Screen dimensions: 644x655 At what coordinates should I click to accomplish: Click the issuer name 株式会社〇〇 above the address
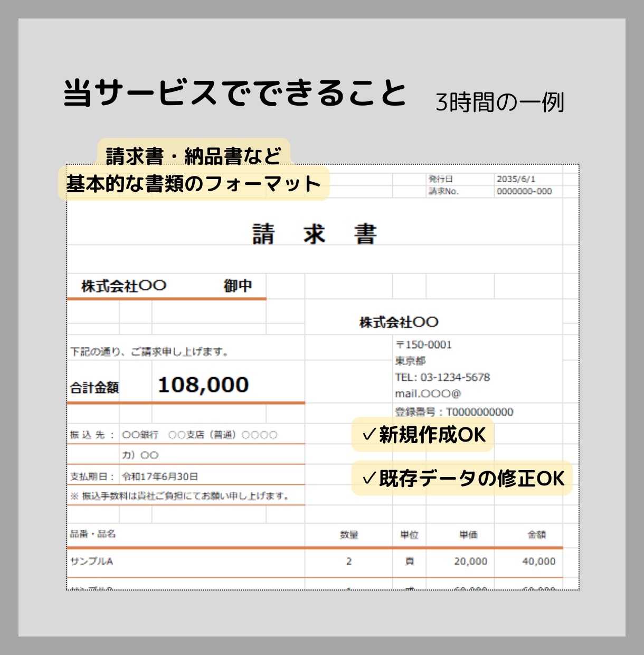point(399,322)
